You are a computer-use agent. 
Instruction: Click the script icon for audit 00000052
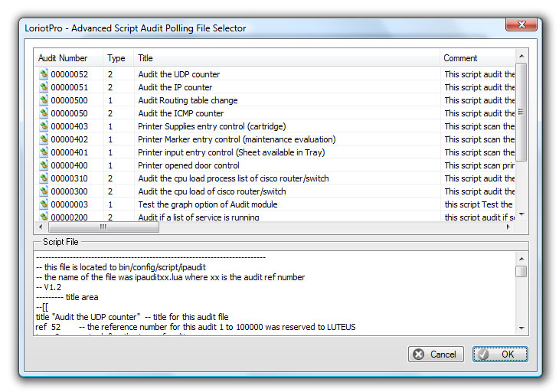click(x=44, y=73)
